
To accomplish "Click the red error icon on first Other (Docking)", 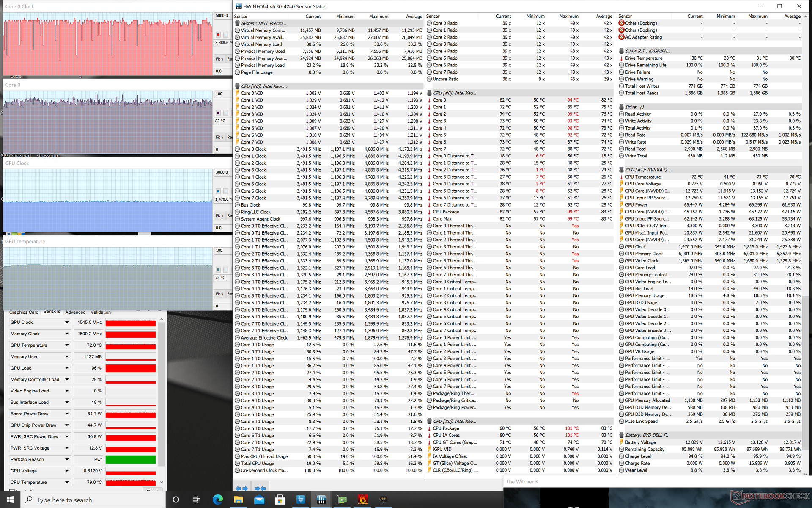I will tap(621, 23).
